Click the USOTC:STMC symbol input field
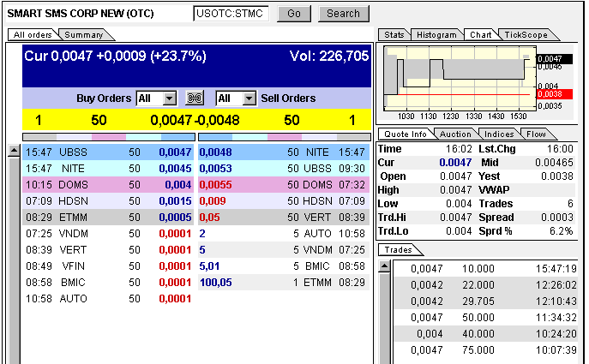This screenshot has width=589, height=364. click(x=231, y=14)
